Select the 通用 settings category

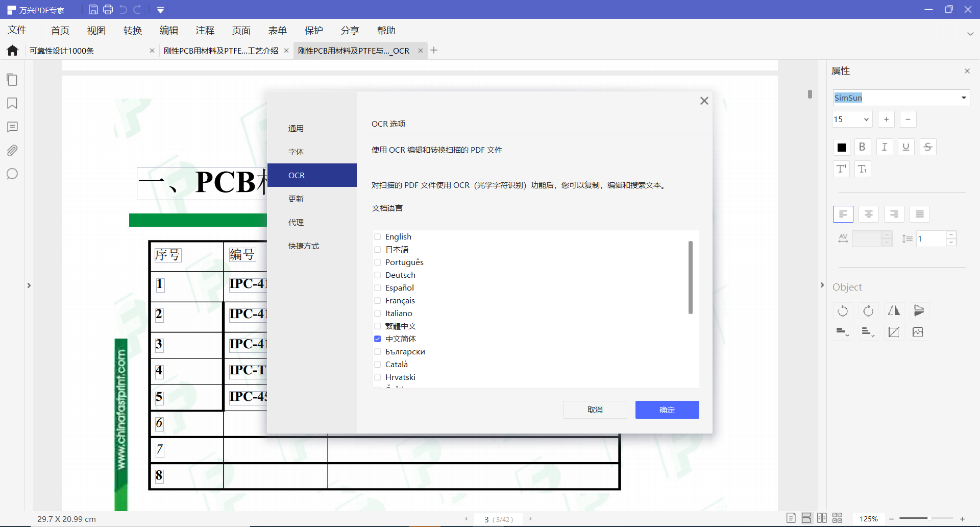click(x=312, y=128)
